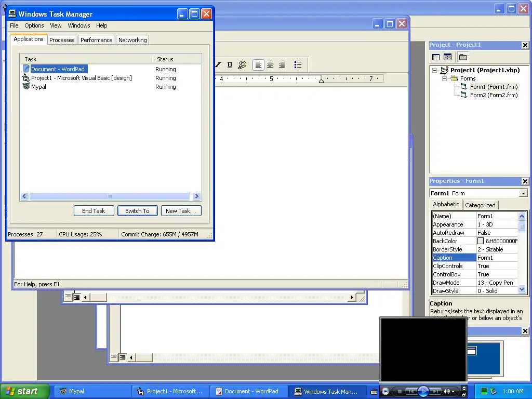
Task: Select Form2 (Form2.frm) in project tree
Action: coord(494,96)
